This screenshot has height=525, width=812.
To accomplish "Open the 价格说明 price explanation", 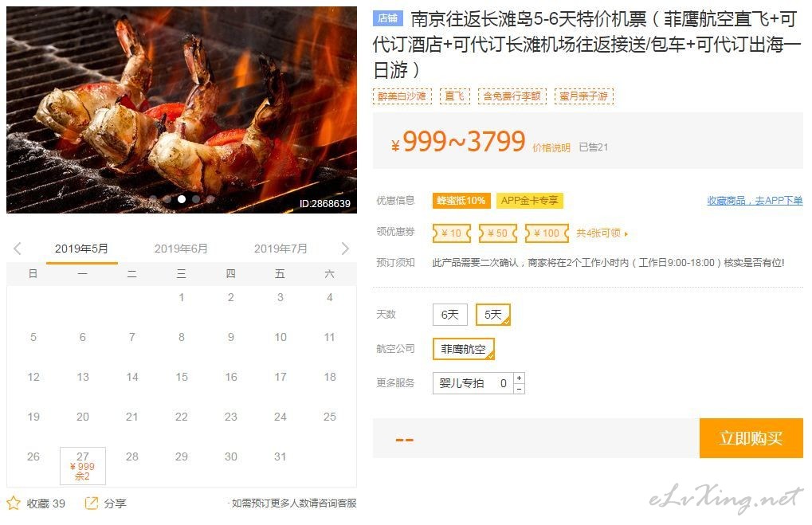I will [x=551, y=147].
